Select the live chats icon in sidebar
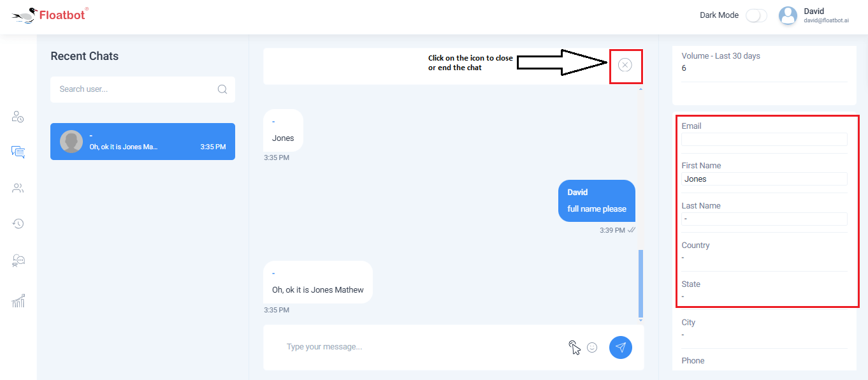Screen dimensions: 868x380 (x=17, y=152)
